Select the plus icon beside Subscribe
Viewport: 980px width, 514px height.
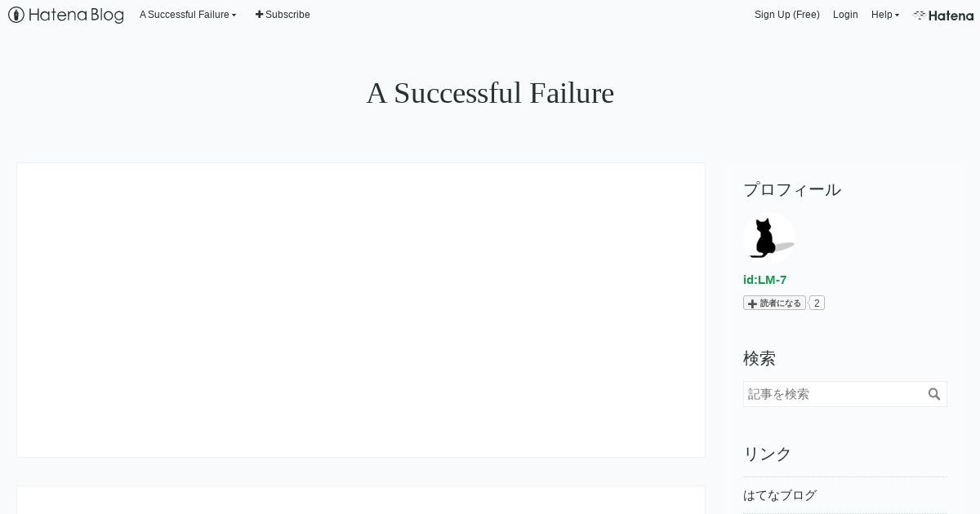point(260,15)
